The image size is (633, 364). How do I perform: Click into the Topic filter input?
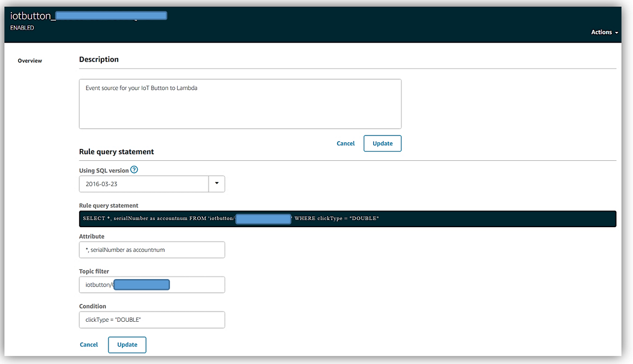pos(152,284)
